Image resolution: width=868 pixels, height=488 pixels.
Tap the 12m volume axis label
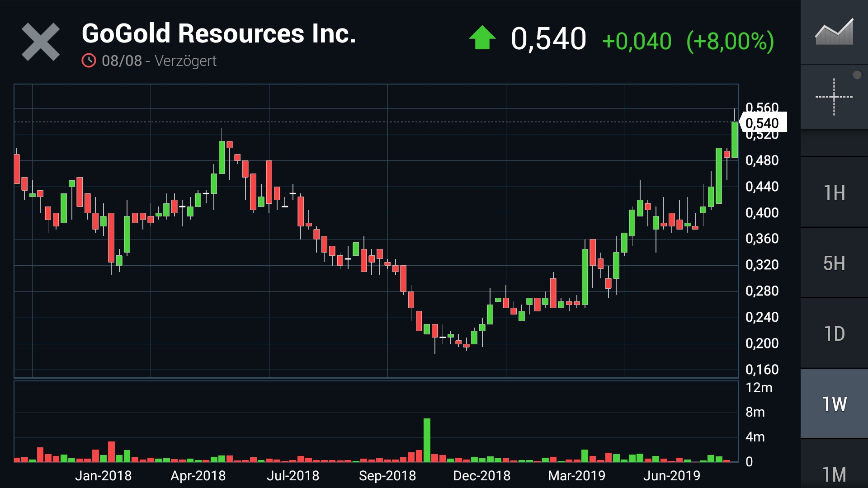(x=759, y=388)
